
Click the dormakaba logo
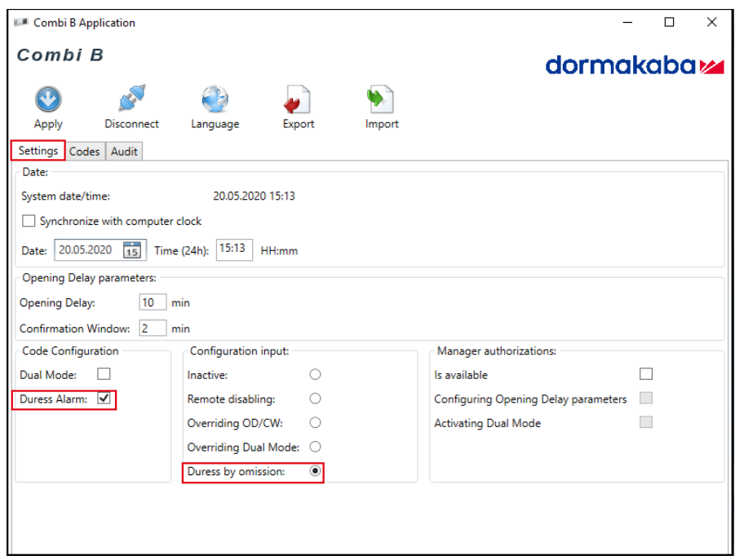click(634, 65)
